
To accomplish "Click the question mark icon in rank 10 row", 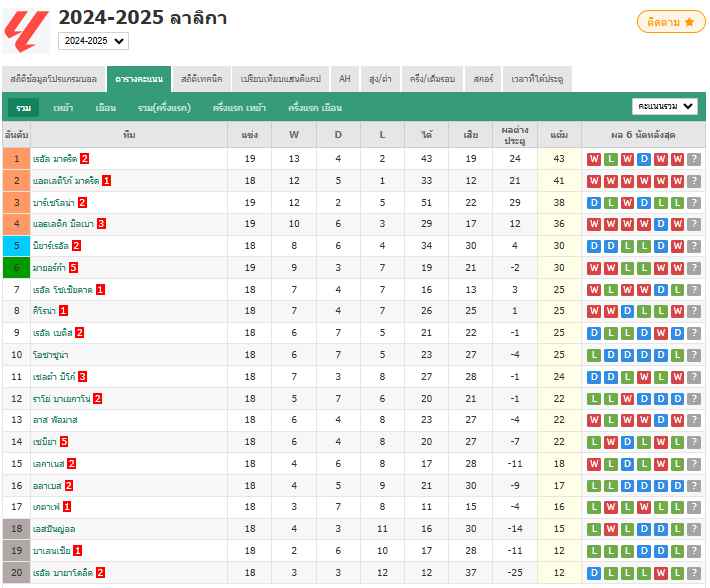I will click(x=694, y=355).
